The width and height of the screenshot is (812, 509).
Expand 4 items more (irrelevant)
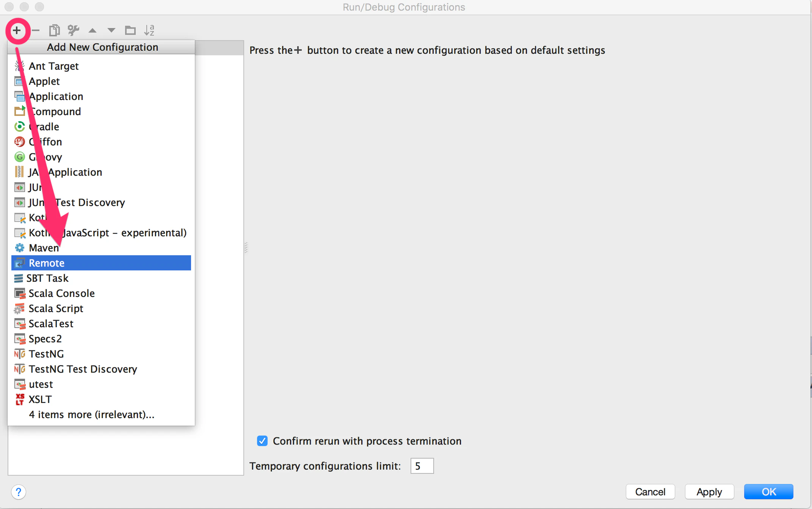pos(101,414)
